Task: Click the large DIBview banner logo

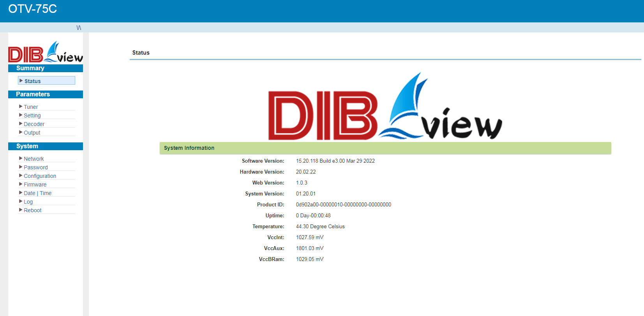Action: (385, 107)
